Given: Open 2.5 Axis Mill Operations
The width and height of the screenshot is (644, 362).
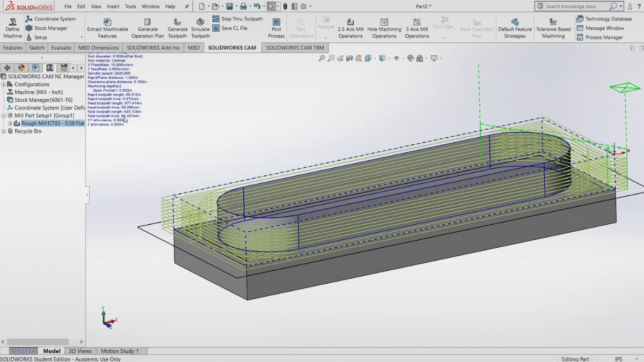Looking at the screenshot, I should pos(350,28).
